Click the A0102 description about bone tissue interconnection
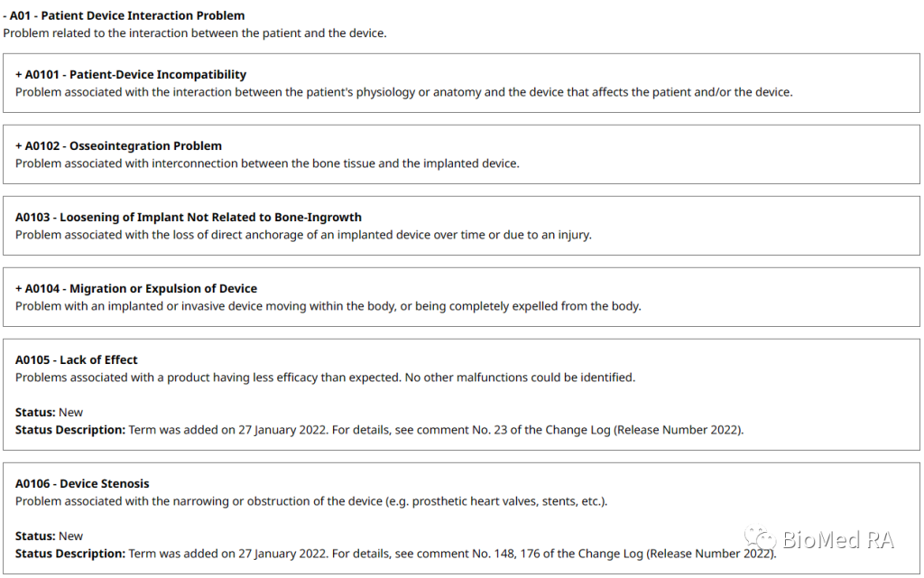The image size is (924, 578). 267,163
